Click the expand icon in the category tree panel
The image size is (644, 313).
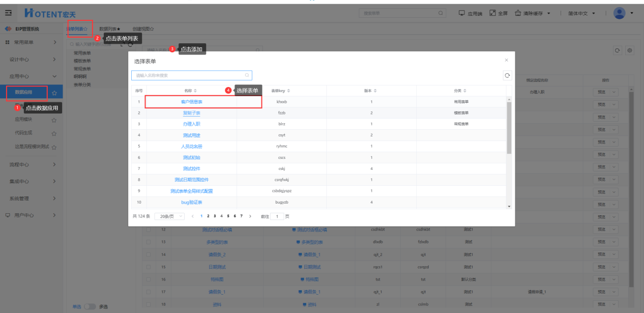click(122, 45)
